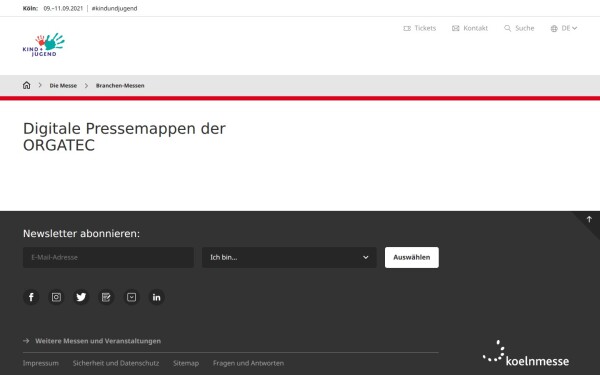Open the Instagram social icon
This screenshot has height=375, width=600.
56,297
